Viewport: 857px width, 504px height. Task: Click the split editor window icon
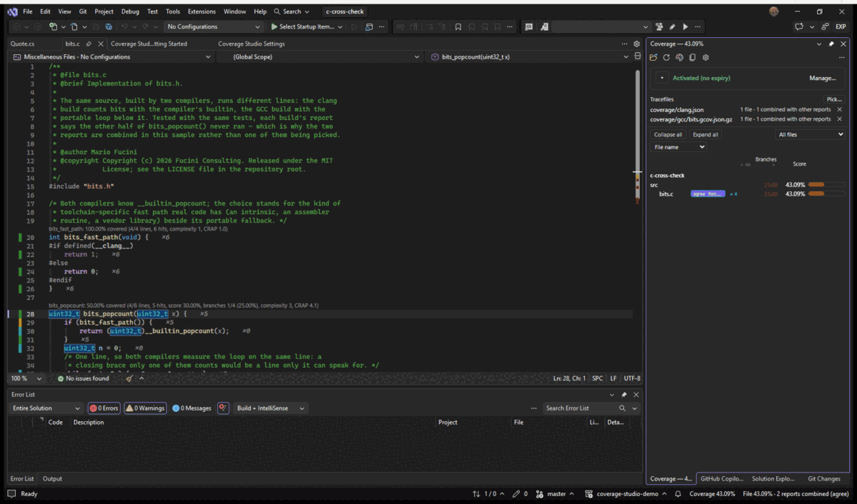point(636,56)
